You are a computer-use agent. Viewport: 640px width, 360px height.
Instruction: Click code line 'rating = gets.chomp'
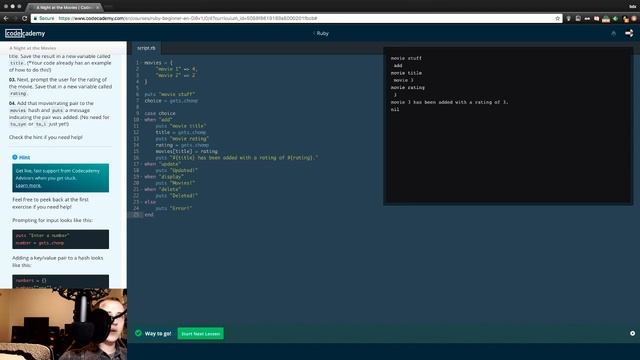(x=182, y=145)
